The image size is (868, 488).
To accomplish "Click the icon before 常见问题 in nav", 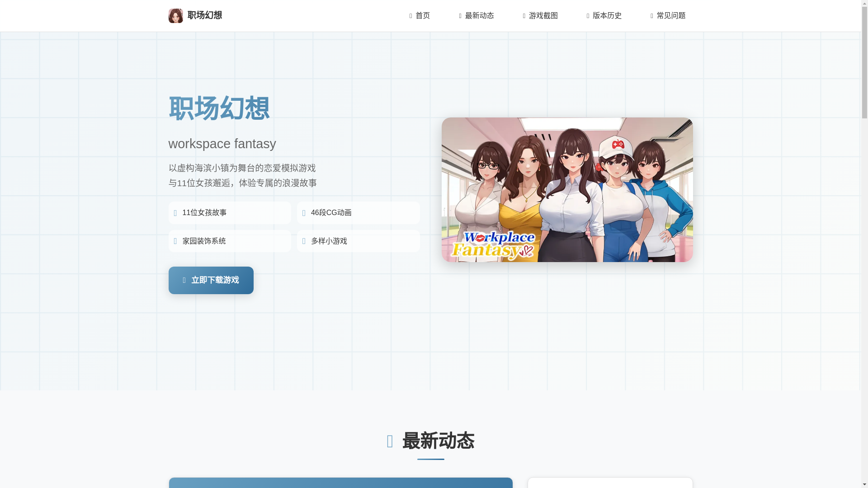I will pos(652,16).
